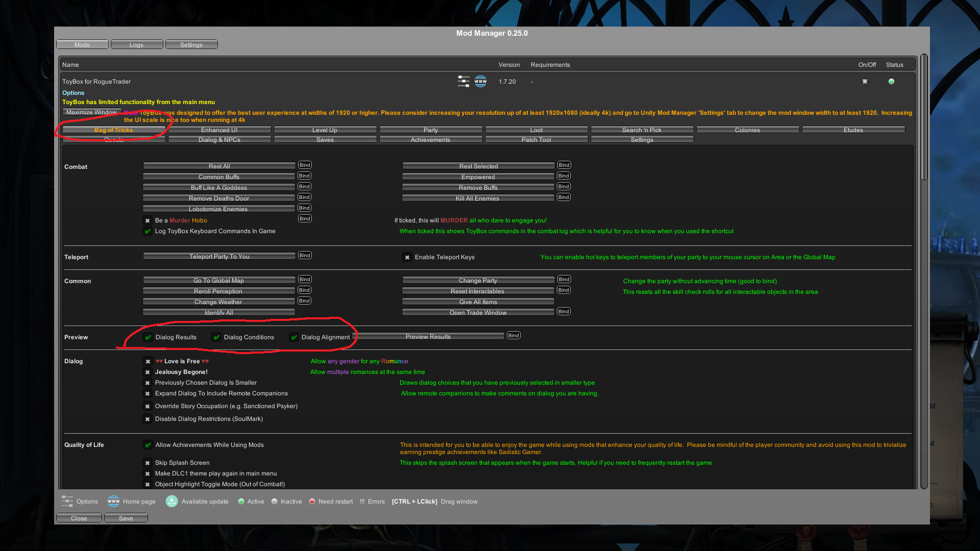The height and width of the screenshot is (551, 980).
Task: Click the Options sliders icon in footer
Action: pyautogui.click(x=67, y=502)
